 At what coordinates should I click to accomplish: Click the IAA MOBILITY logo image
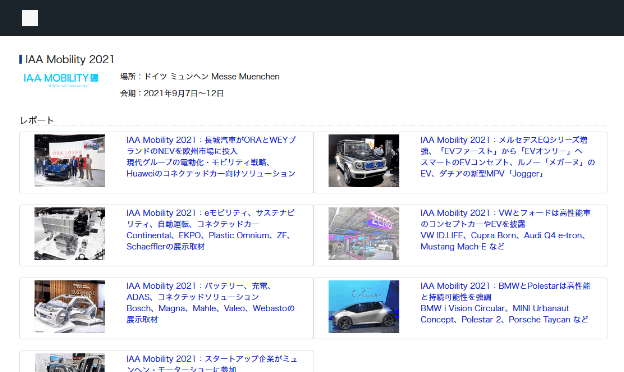[60, 80]
